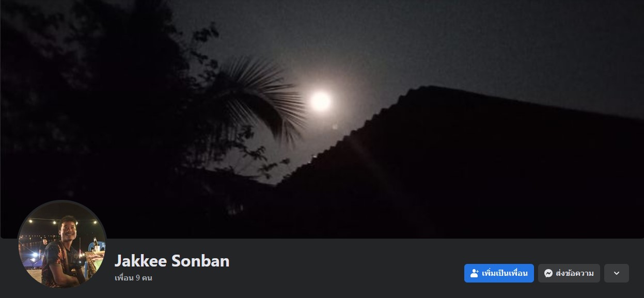Click the ส่งข้อความ message button
The image size is (644, 298).
(x=569, y=273)
